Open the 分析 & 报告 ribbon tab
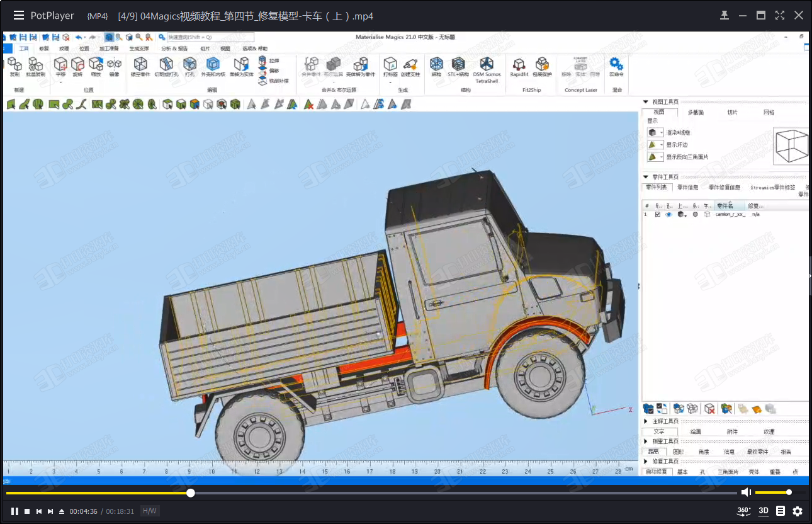812x524 pixels. coord(174,48)
